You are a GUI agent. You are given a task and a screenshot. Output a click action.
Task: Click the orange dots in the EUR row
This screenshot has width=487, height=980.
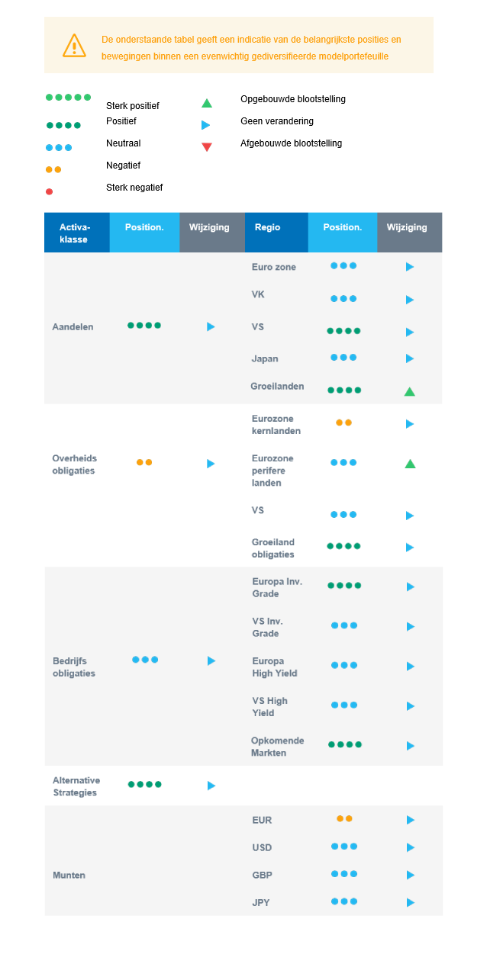pos(344,818)
